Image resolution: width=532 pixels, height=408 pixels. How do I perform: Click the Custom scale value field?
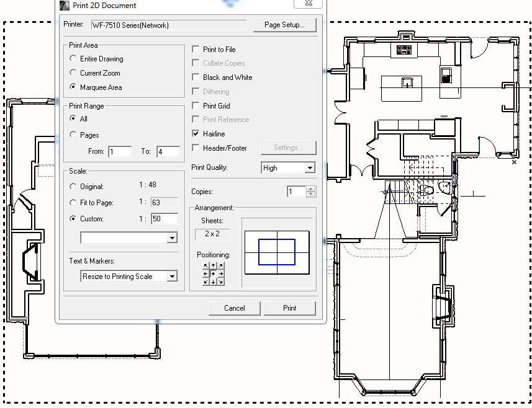point(165,218)
